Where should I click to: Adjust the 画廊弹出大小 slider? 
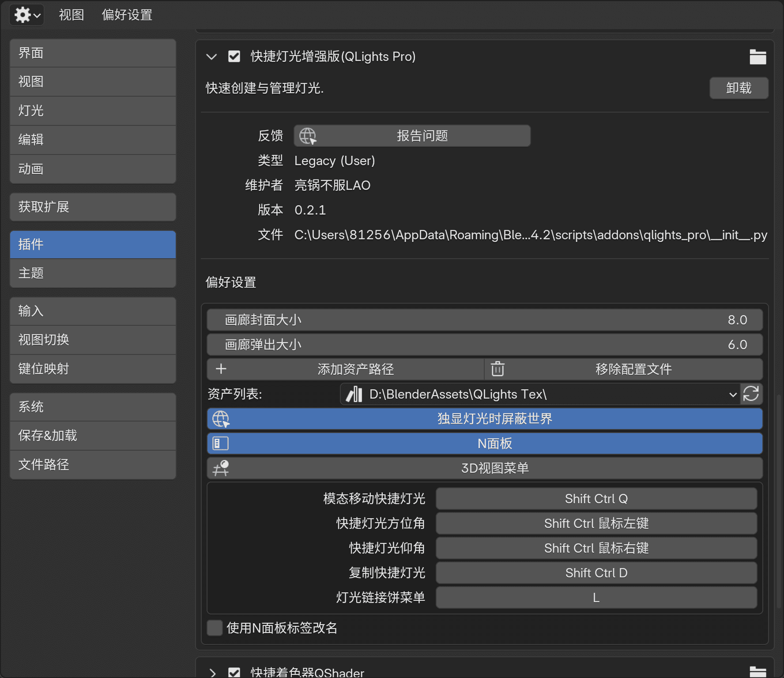pos(485,345)
